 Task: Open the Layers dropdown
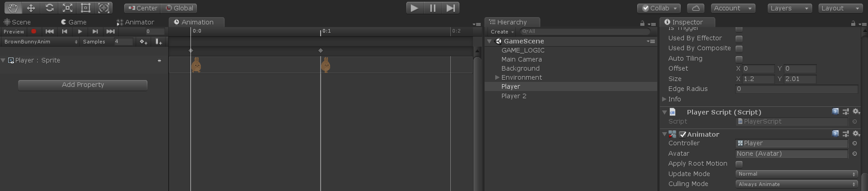pos(790,8)
